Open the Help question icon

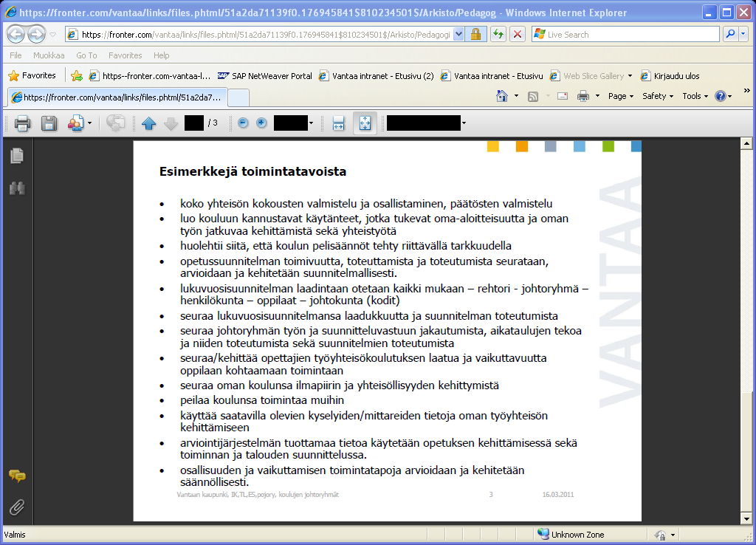pos(721,96)
